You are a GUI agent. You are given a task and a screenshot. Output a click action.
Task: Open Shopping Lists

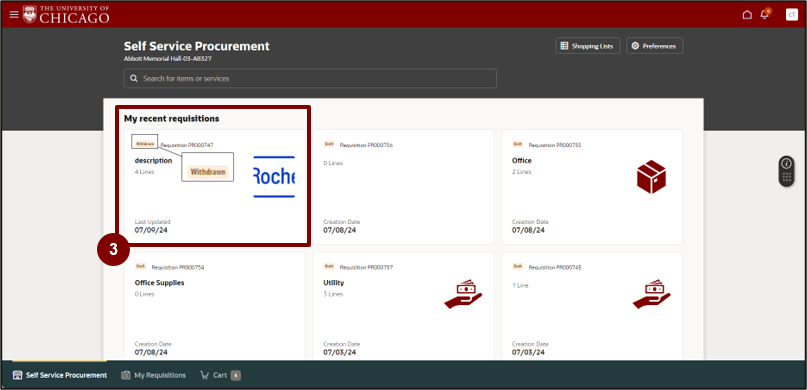tap(588, 46)
